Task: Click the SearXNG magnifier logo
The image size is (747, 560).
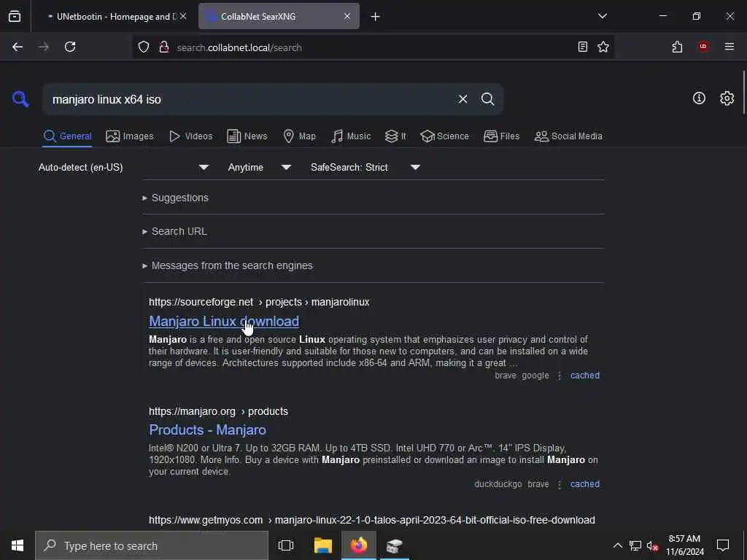Action: (x=20, y=99)
